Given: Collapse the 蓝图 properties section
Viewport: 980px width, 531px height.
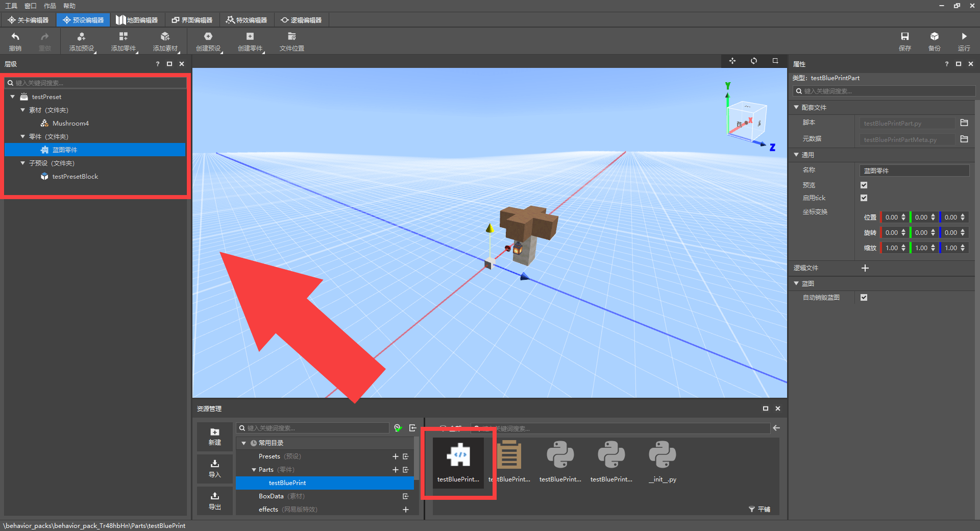Looking at the screenshot, I should tap(796, 283).
